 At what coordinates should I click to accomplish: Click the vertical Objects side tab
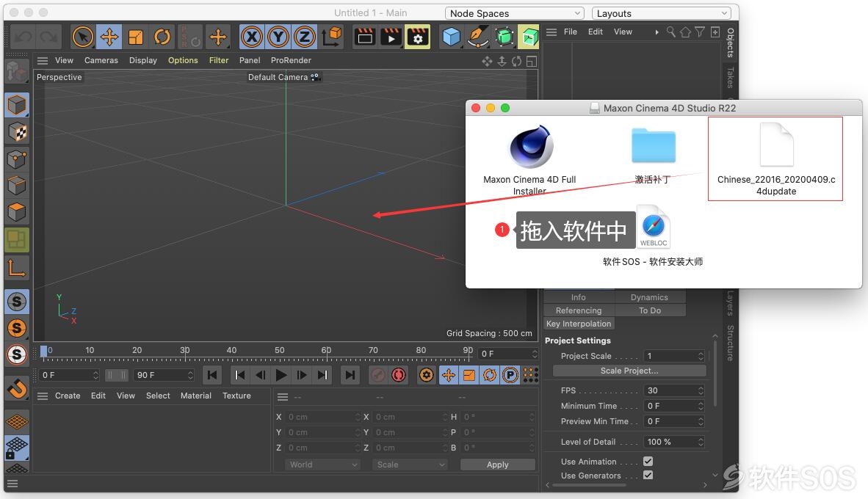pyautogui.click(x=730, y=43)
